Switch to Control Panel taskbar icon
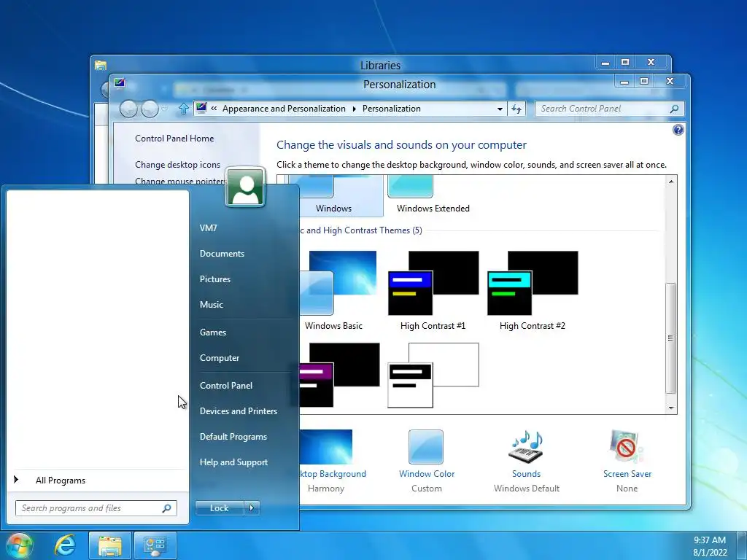Viewport: 747px width, 560px height. click(155, 545)
